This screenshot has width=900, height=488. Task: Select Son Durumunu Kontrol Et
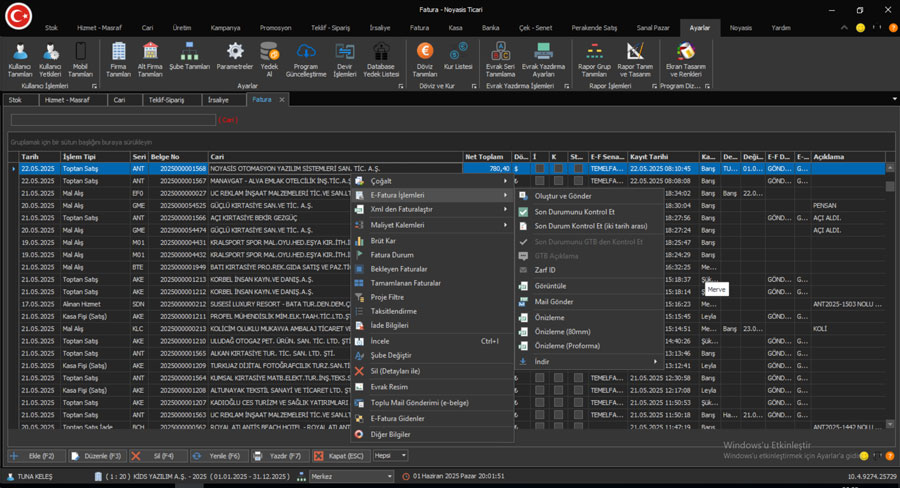(589, 212)
